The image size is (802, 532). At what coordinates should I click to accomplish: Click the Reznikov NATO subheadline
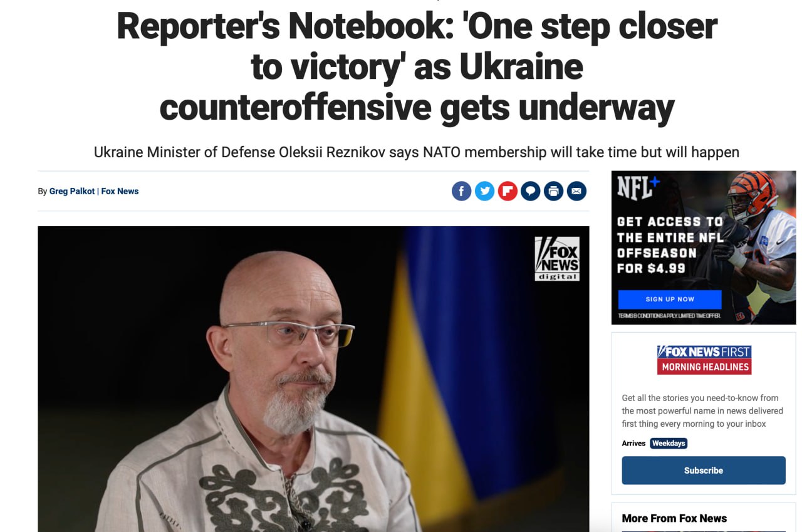tap(417, 152)
